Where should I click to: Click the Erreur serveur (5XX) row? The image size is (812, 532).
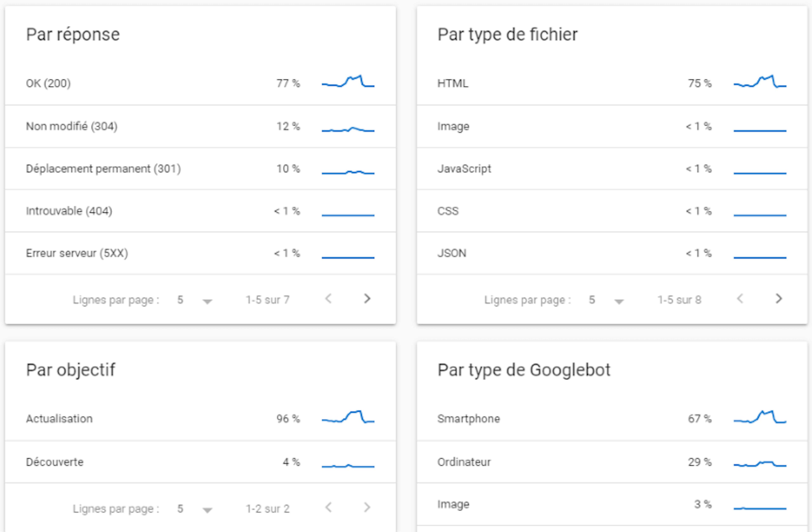pyautogui.click(x=136, y=253)
